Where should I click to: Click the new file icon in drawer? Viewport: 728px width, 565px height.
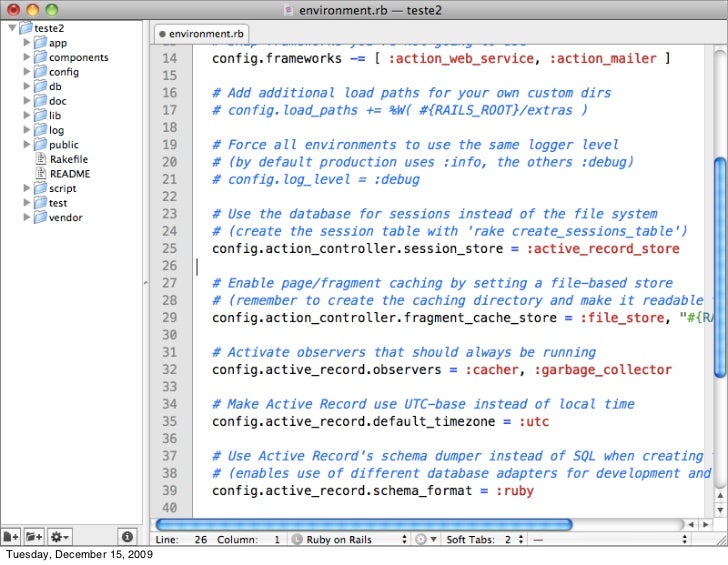coord(11,537)
